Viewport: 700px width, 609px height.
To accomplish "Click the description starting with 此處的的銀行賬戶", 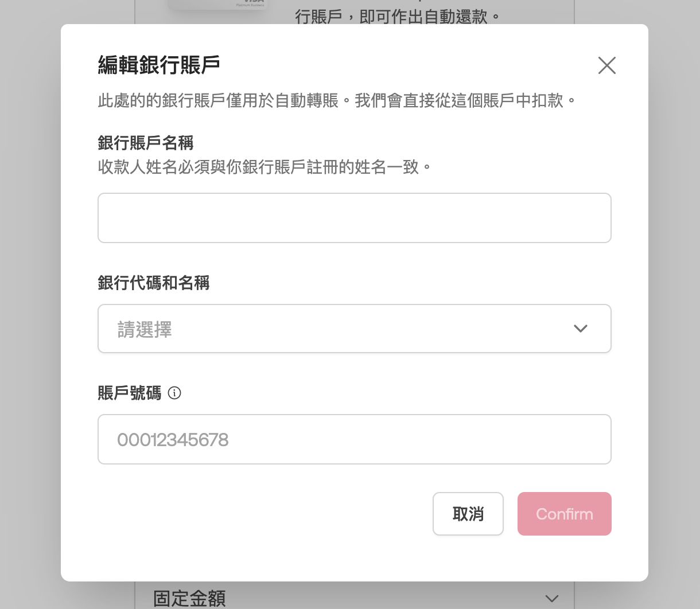I will click(337, 101).
